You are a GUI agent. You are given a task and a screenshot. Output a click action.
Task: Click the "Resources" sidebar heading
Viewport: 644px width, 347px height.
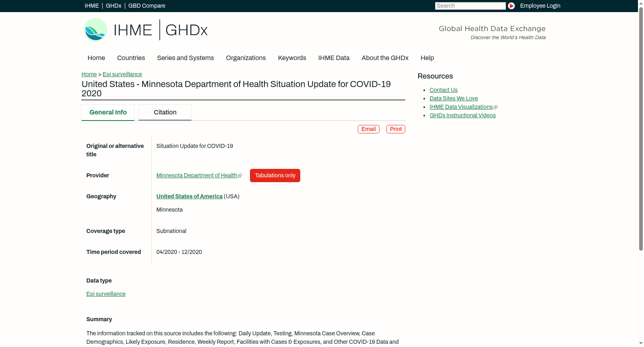pos(435,76)
